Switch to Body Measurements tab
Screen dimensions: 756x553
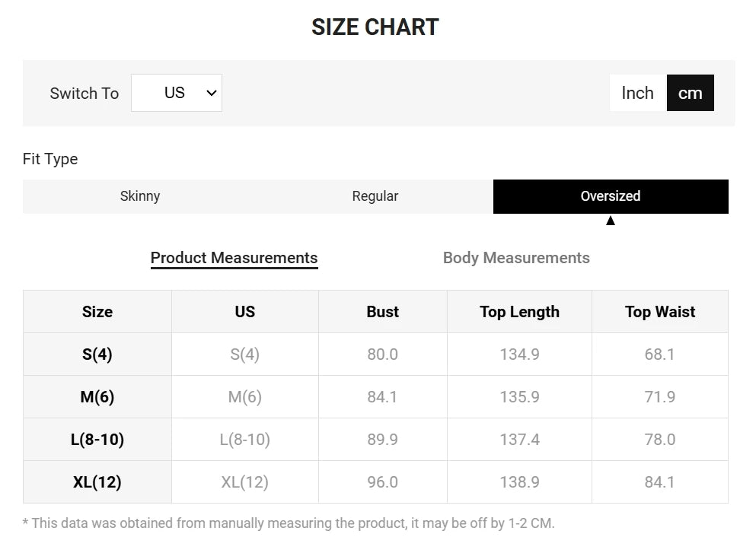516,258
